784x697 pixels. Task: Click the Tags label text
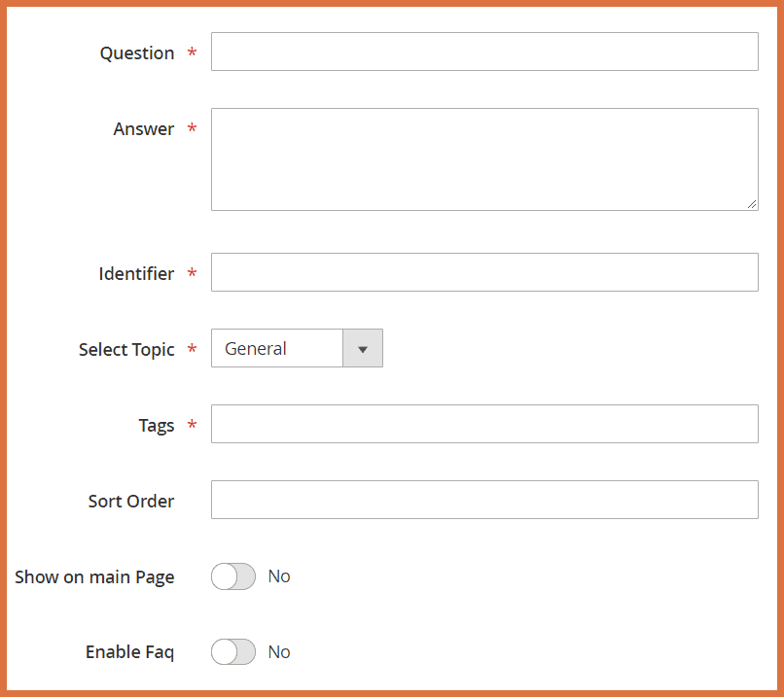157,426
